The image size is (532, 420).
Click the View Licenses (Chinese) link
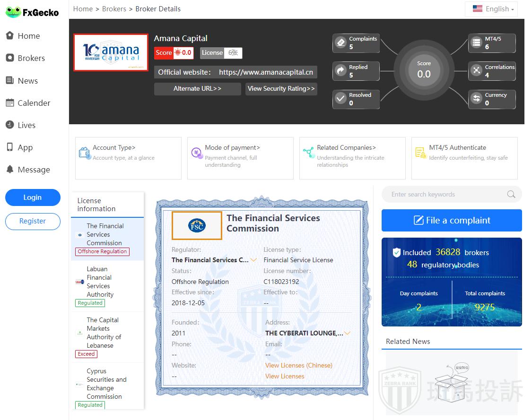[x=299, y=365]
